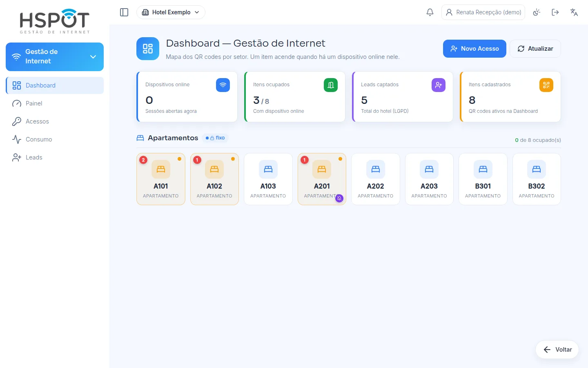This screenshot has height=368, width=588.
Task: Click the Painel gauge icon
Action: (17, 103)
